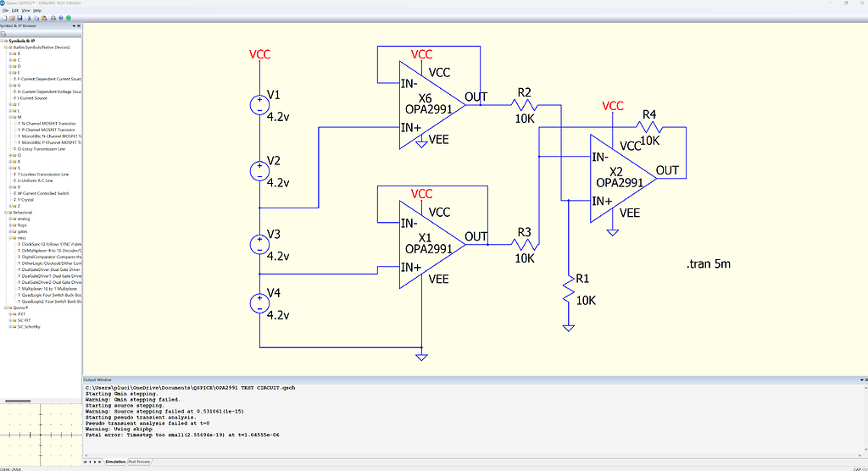This screenshot has height=471, width=868.
Task: Select Y-Crystal symbol
Action: (x=25, y=200)
